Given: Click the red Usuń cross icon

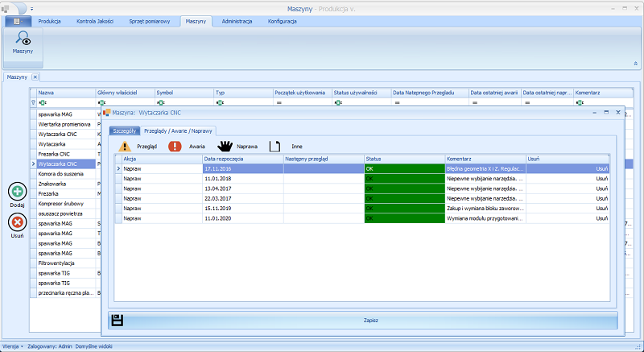Looking at the screenshot, I should pyautogui.click(x=17, y=222).
